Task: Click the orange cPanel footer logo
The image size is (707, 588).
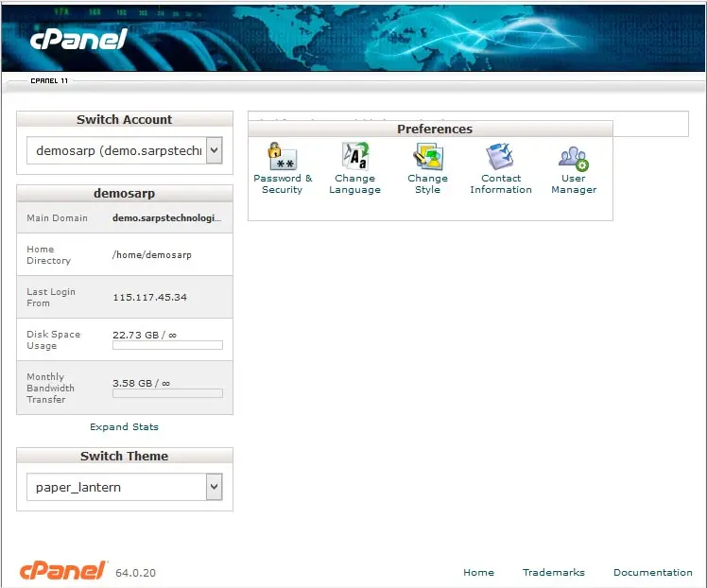Action: [62, 570]
